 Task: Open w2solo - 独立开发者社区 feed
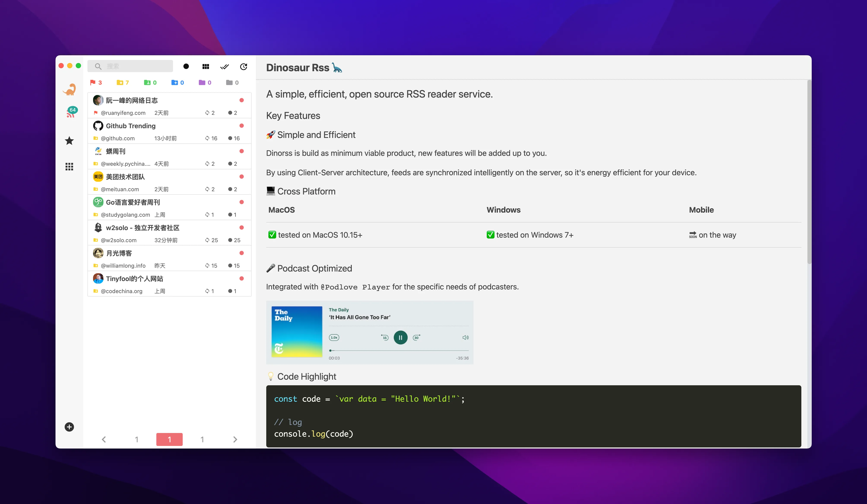pos(143,228)
